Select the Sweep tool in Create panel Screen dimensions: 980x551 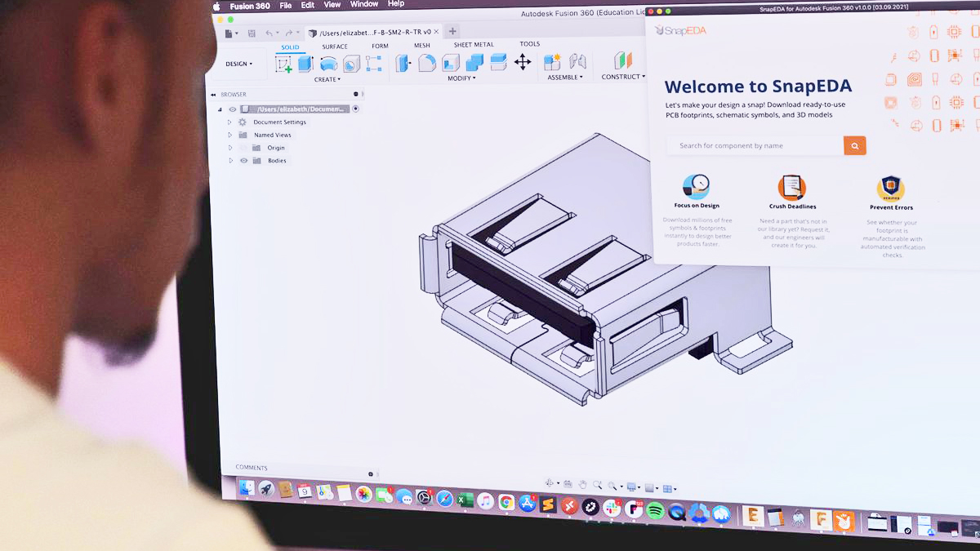[x=350, y=64]
